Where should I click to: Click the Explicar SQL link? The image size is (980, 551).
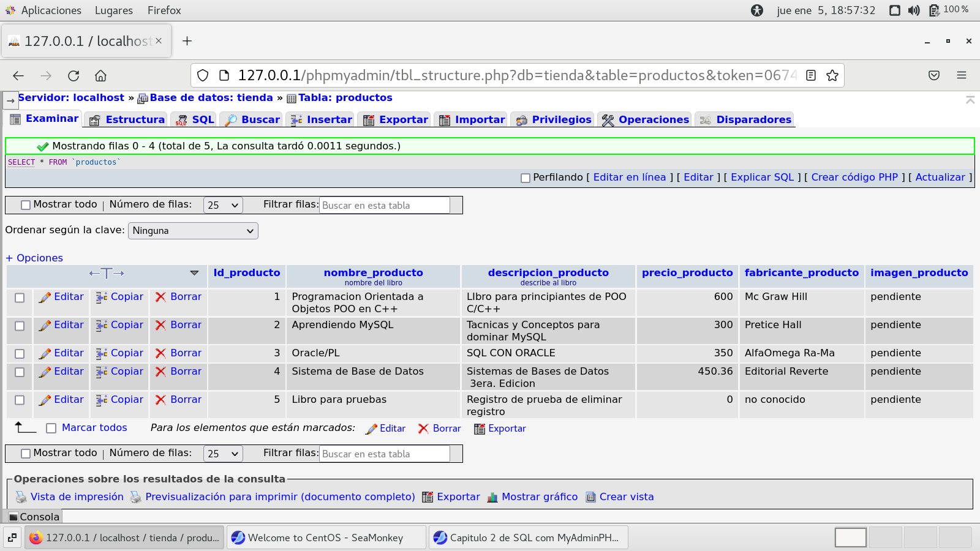762,177
